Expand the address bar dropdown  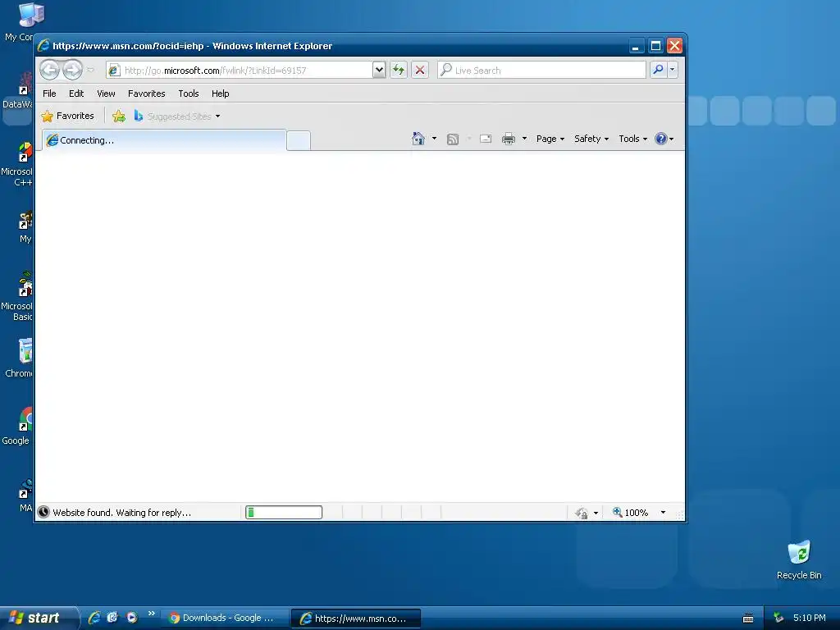(379, 70)
